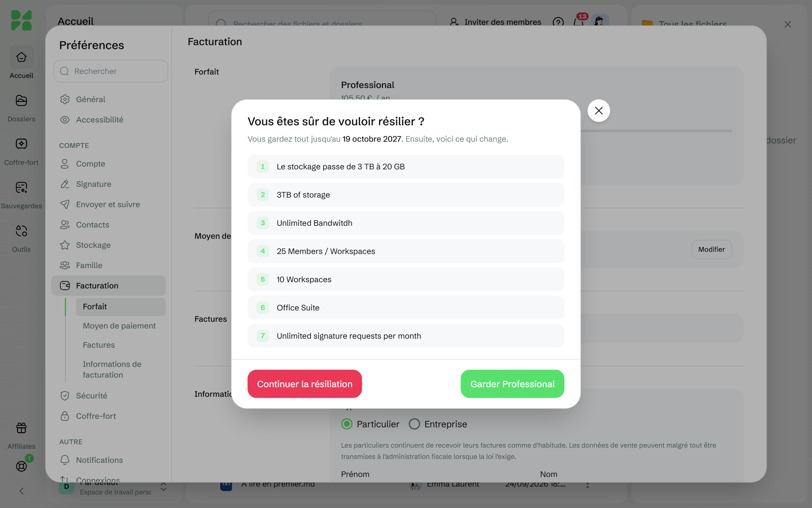Open the support lifebuoy icon
Screen dimensions: 812x508
(x=21, y=466)
